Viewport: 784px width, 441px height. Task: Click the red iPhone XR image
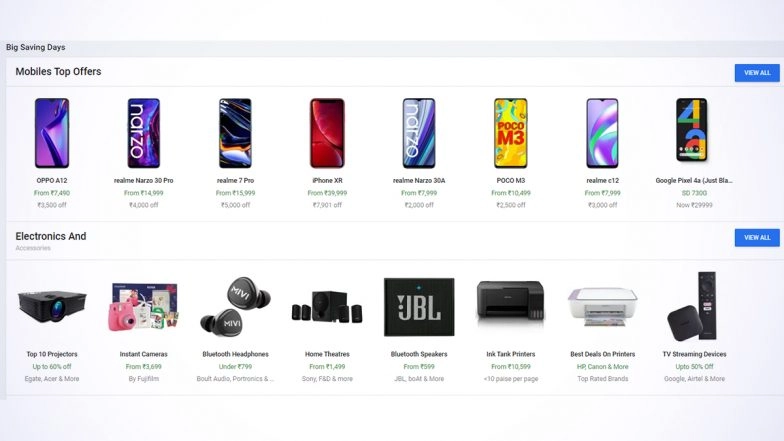tap(328, 133)
